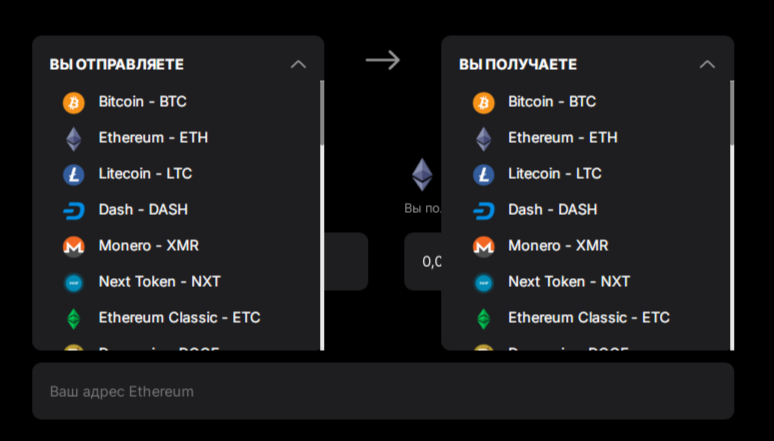774x441 pixels.
Task: Click the Dash icon in the receive list
Action: [483, 210]
